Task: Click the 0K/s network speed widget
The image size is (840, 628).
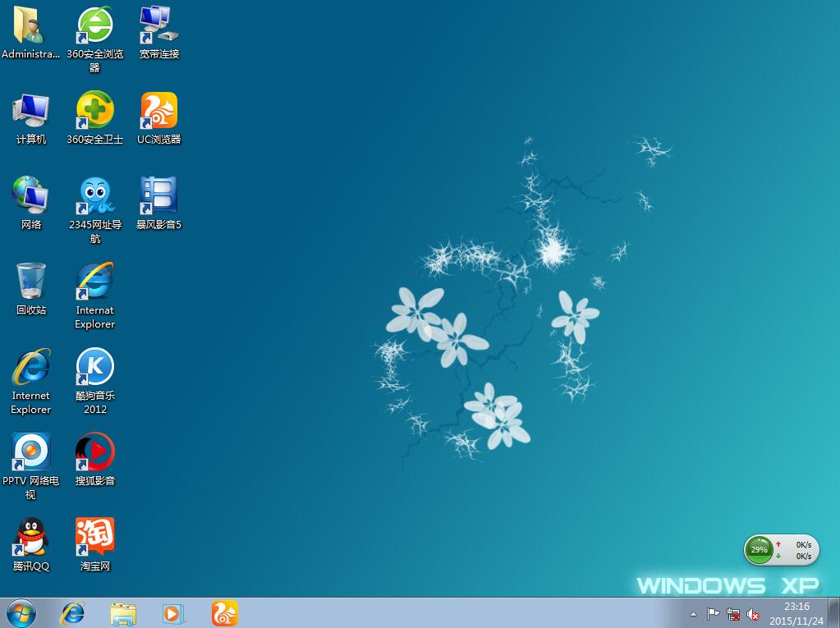Action: pyautogui.click(x=796, y=550)
